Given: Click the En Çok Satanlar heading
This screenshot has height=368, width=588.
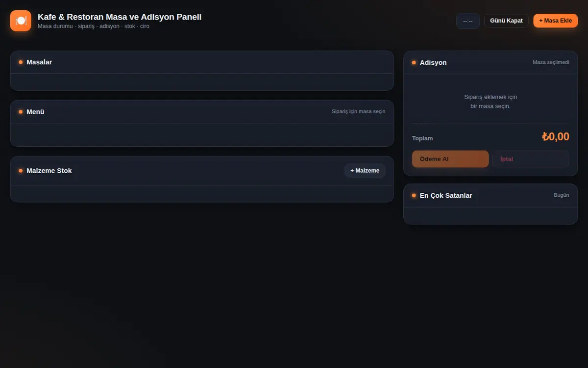Looking at the screenshot, I should [x=446, y=195].
